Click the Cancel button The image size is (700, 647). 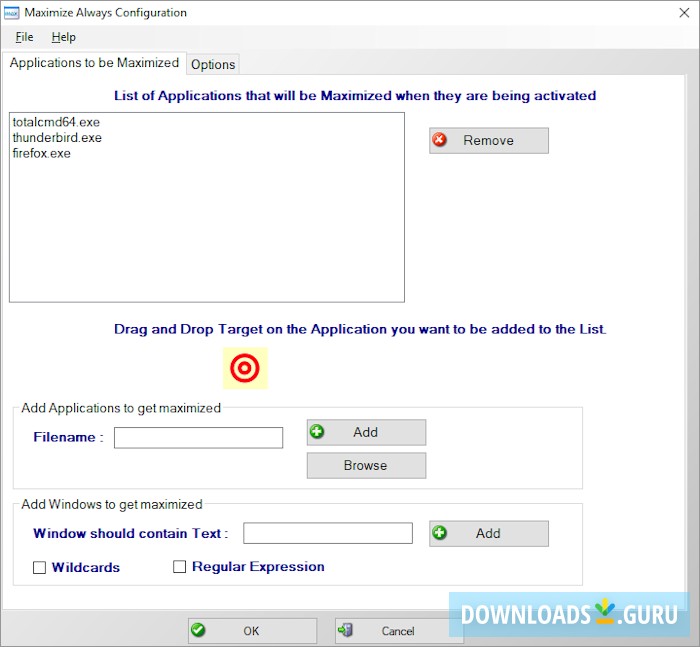coord(399,630)
